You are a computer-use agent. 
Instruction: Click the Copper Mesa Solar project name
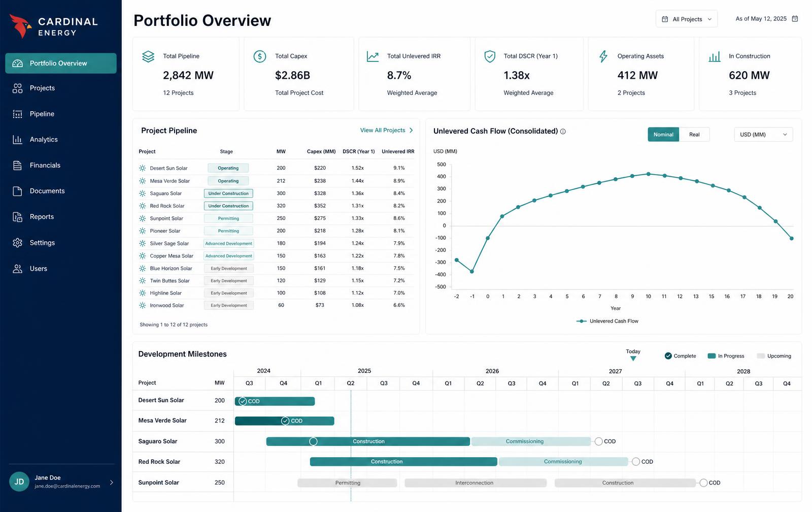(x=172, y=256)
